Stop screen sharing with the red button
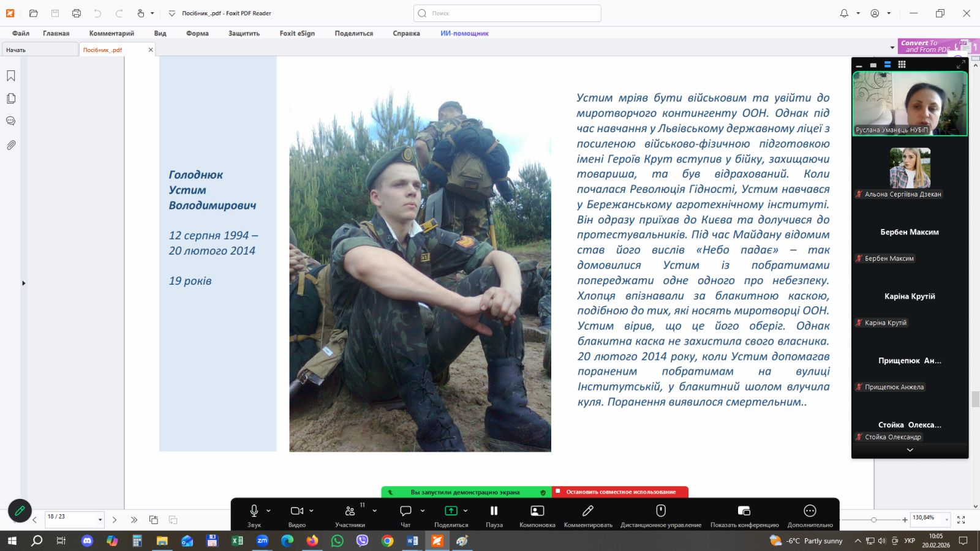Image resolution: width=980 pixels, height=551 pixels. (x=620, y=492)
